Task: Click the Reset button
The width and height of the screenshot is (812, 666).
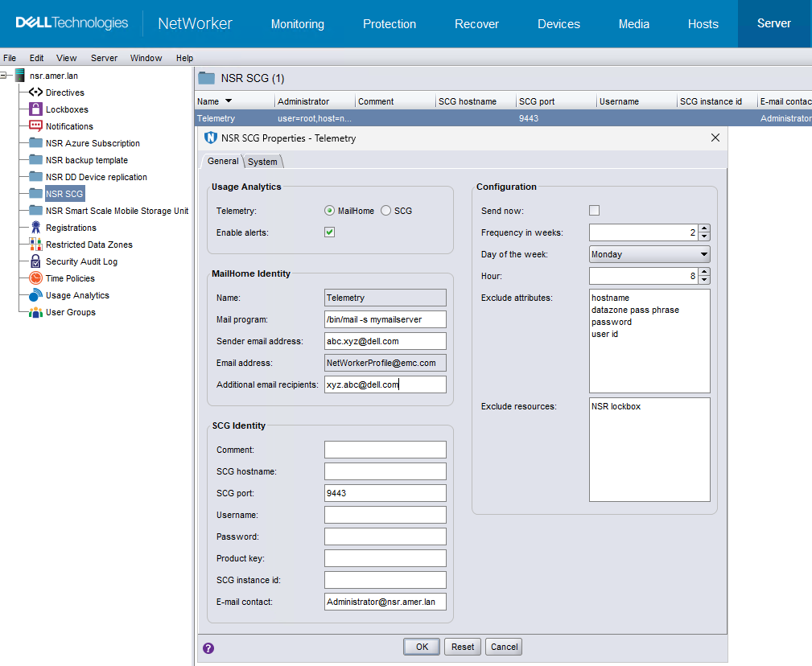Action: (x=462, y=647)
